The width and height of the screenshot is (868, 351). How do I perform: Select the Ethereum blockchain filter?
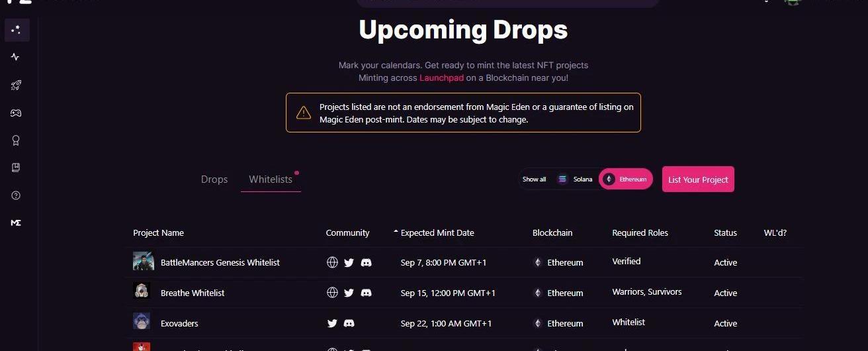pyautogui.click(x=626, y=179)
